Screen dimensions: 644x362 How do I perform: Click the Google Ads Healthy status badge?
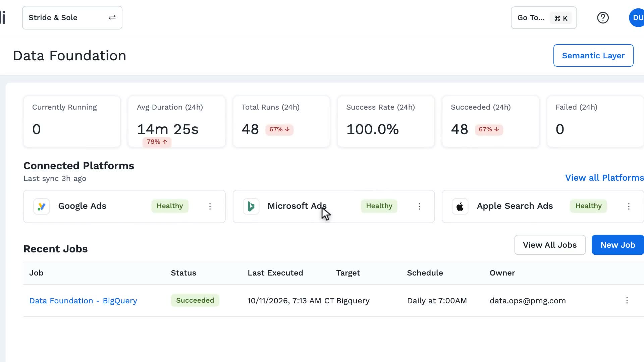[x=170, y=206]
